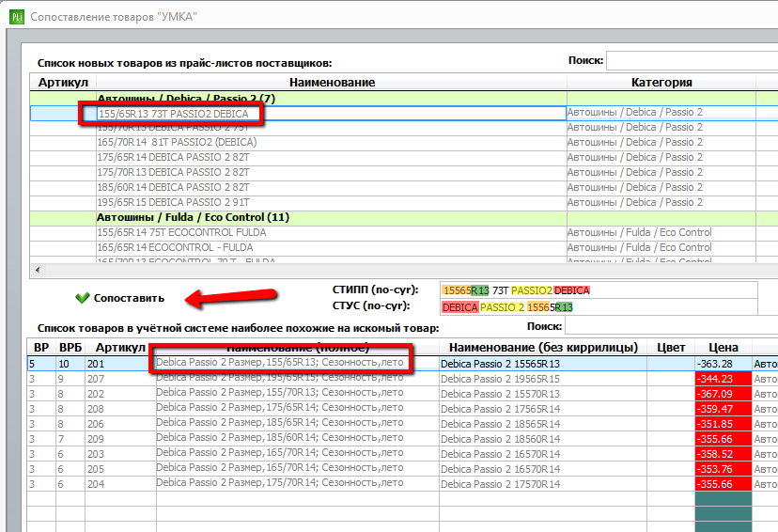Click cell Debica Passio 2 15565R13
The image size is (778, 532).
[543, 364]
